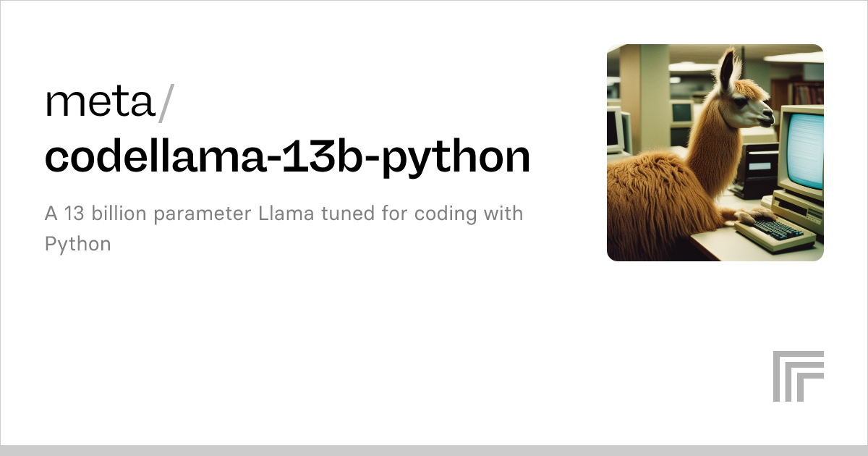Click the word "Python" in the description
868x456 pixels.
click(78, 244)
